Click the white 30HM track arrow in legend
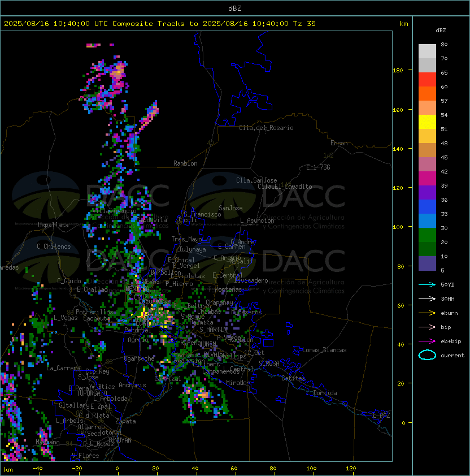 point(427,299)
